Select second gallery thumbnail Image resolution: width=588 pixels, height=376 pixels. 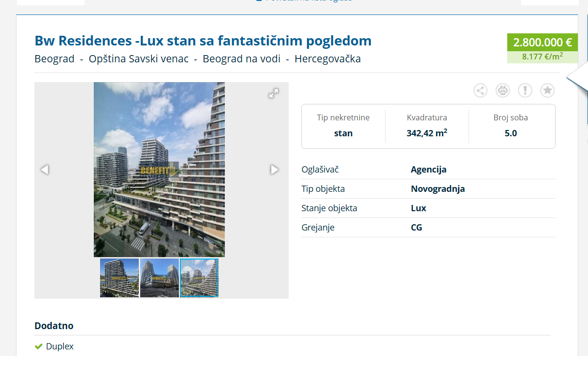[x=160, y=278]
